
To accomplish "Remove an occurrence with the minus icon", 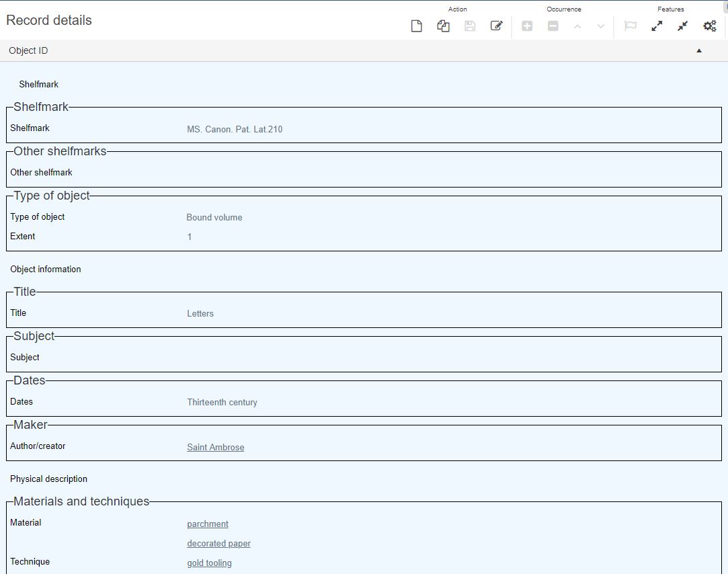I will coord(553,26).
